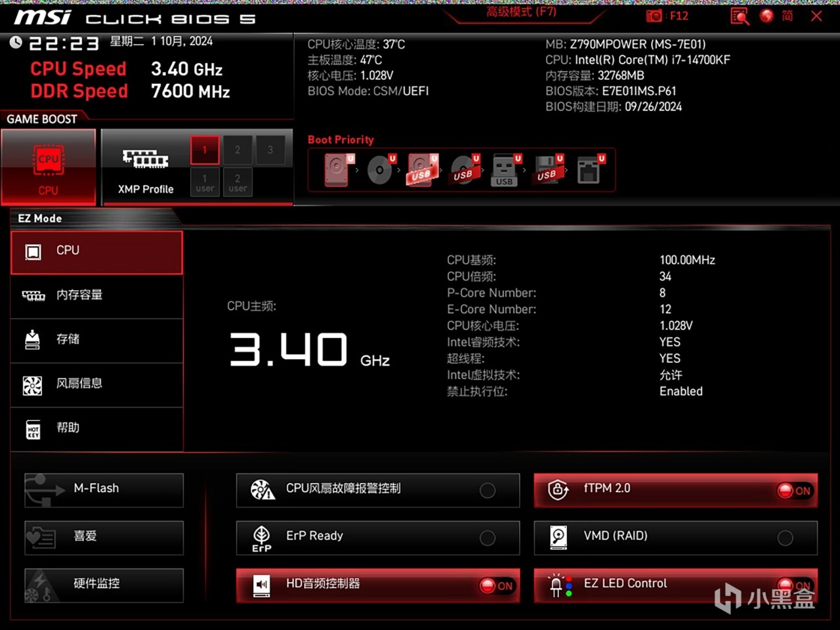
Task: Click the CPU chip icon in sidebar
Action: [x=33, y=252]
